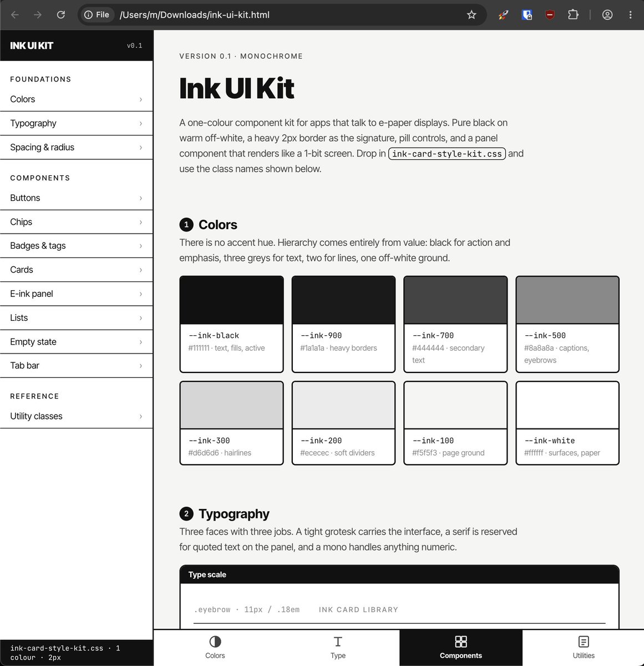The width and height of the screenshot is (644, 666).
Task: Go back with the browser back arrow
Action: [x=15, y=15]
